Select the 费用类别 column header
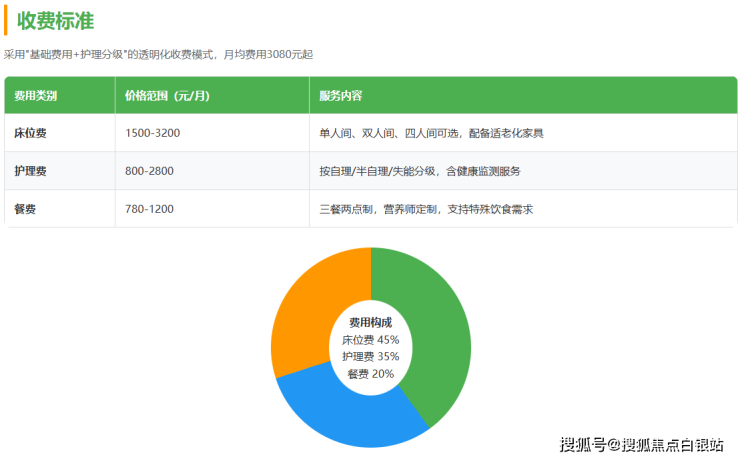Viewport: 740px width, 461px height. point(36,96)
